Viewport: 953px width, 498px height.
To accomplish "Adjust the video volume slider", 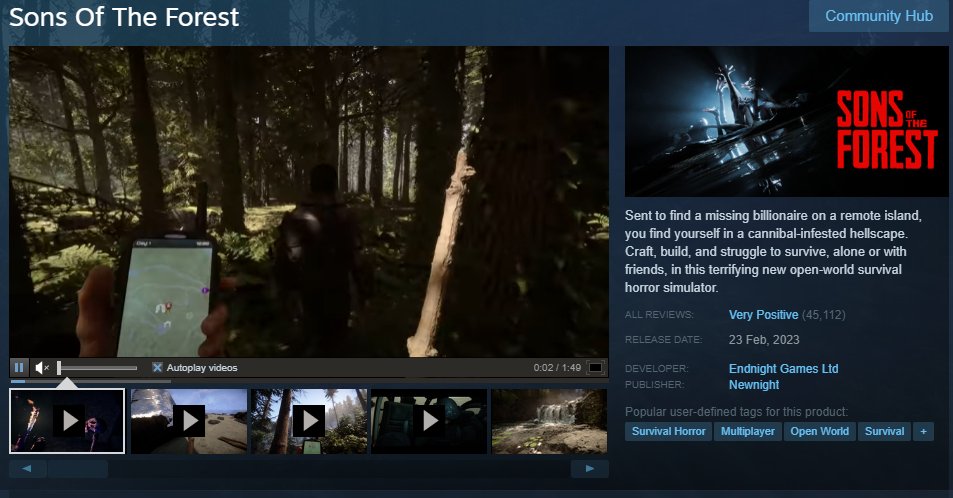I will point(97,367).
